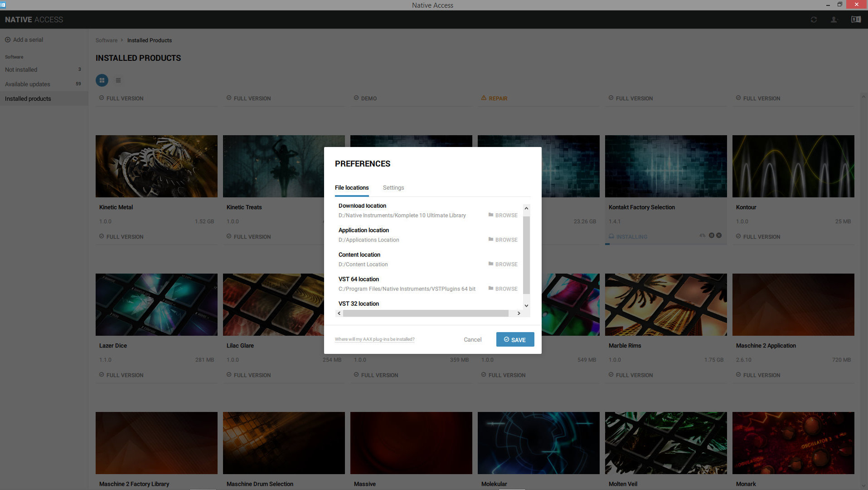Pause the Kontakt Factory Selection installation

[711, 235]
